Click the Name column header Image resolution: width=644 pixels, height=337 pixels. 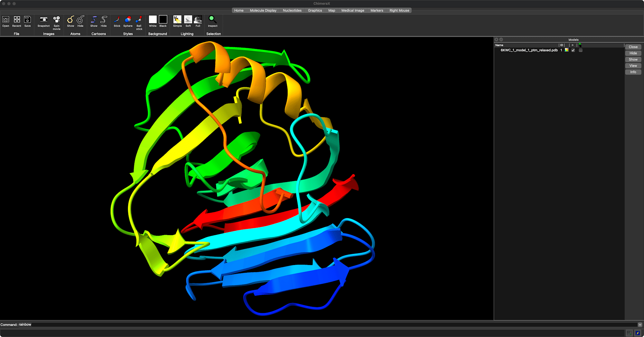pyautogui.click(x=526, y=45)
